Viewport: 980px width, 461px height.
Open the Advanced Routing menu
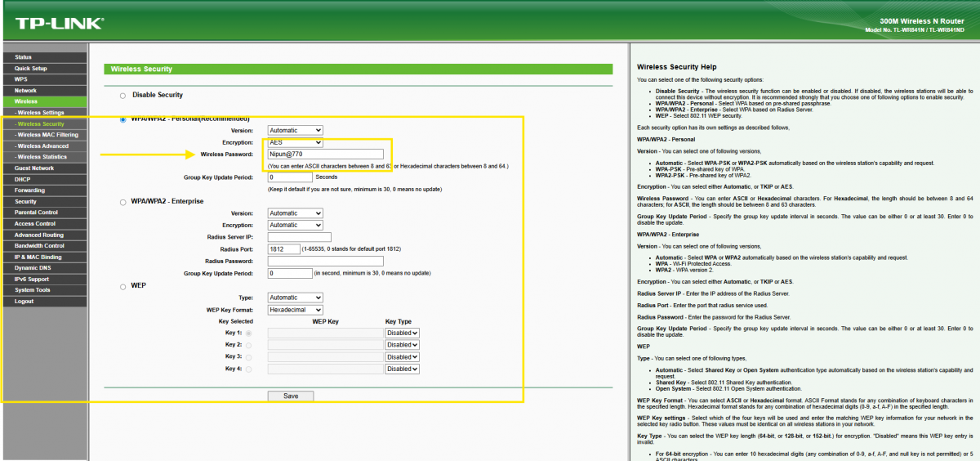click(43, 235)
